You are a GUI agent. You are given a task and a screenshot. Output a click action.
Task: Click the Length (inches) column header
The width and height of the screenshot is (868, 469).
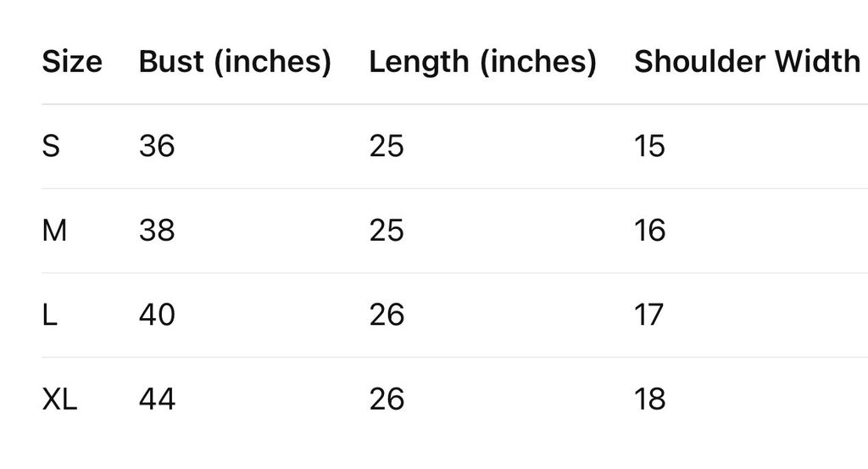point(482,62)
